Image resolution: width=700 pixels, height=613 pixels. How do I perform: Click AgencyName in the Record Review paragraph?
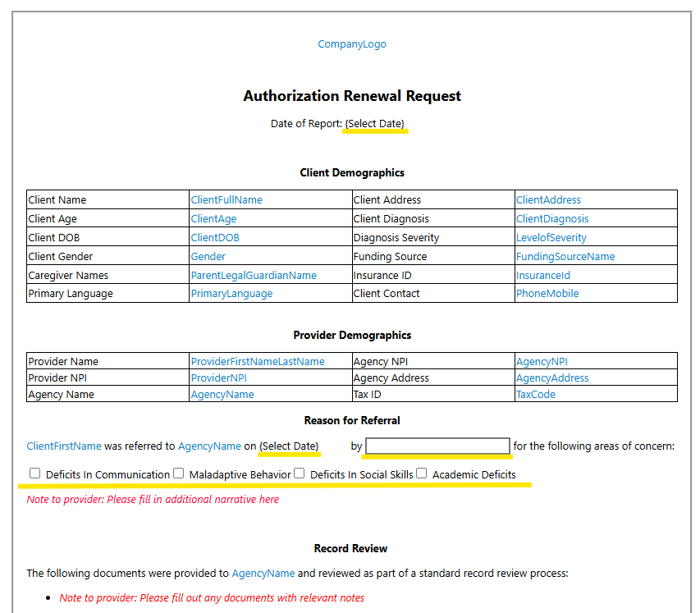point(263,574)
